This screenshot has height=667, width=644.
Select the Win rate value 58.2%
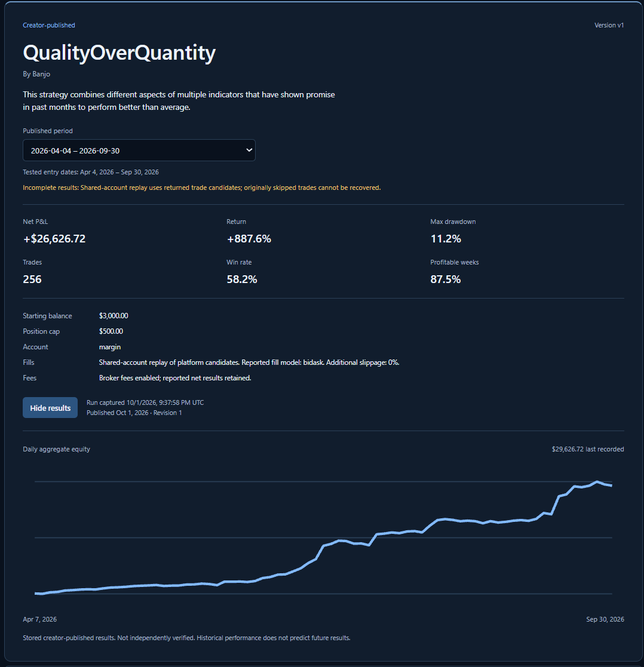click(242, 279)
